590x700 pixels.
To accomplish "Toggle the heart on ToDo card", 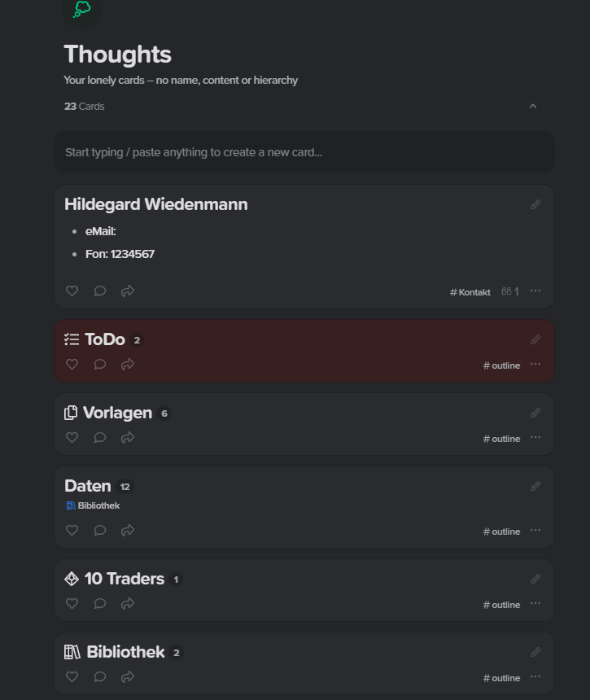I will pos(72,364).
